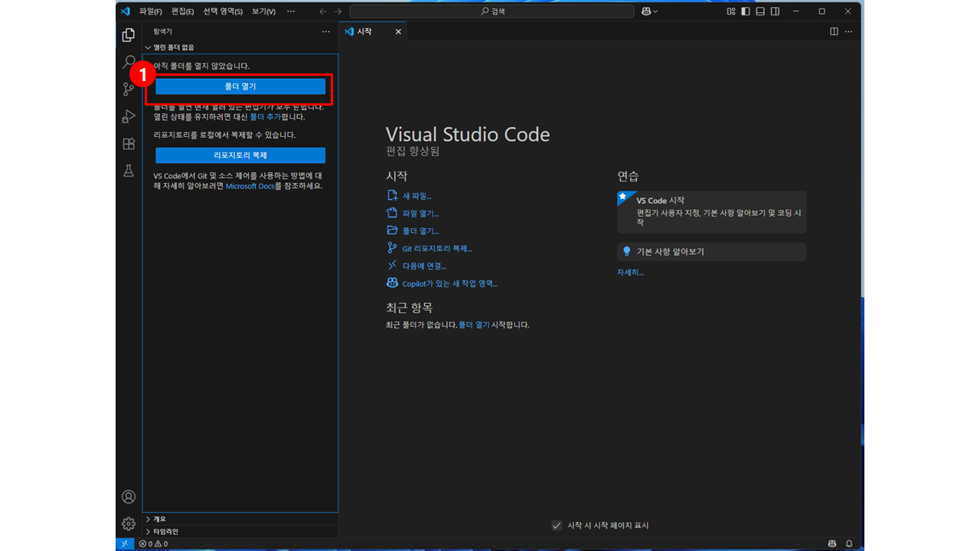Open the Accounts menu icon

point(129,497)
